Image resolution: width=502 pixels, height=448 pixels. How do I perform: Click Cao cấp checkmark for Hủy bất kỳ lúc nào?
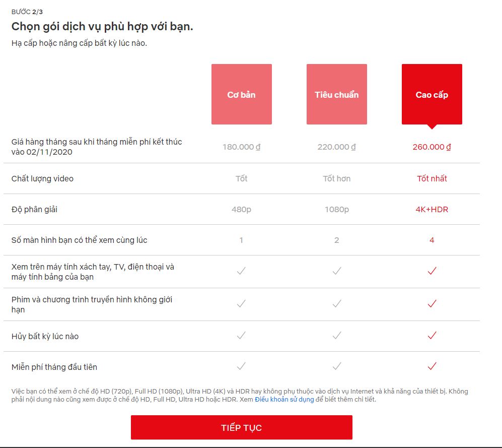click(432, 336)
